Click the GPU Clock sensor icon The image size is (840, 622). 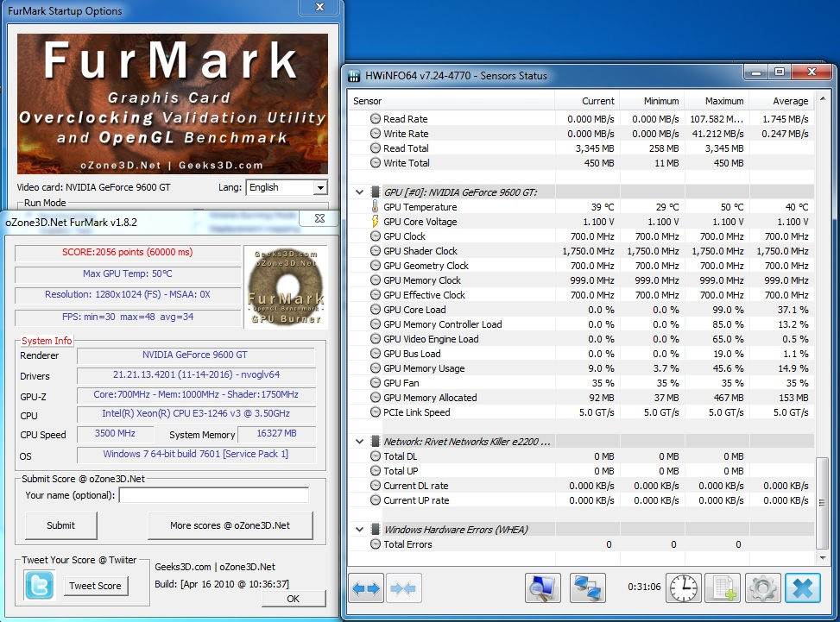click(x=376, y=236)
